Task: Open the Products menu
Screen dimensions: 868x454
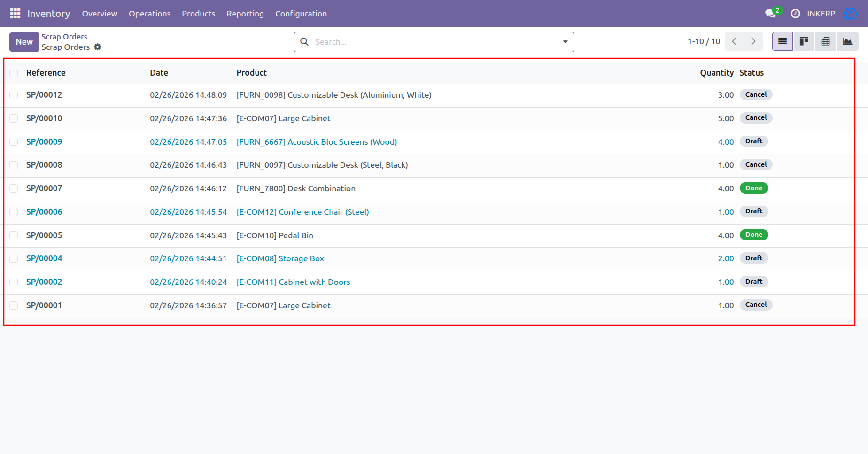Action: 198,14
